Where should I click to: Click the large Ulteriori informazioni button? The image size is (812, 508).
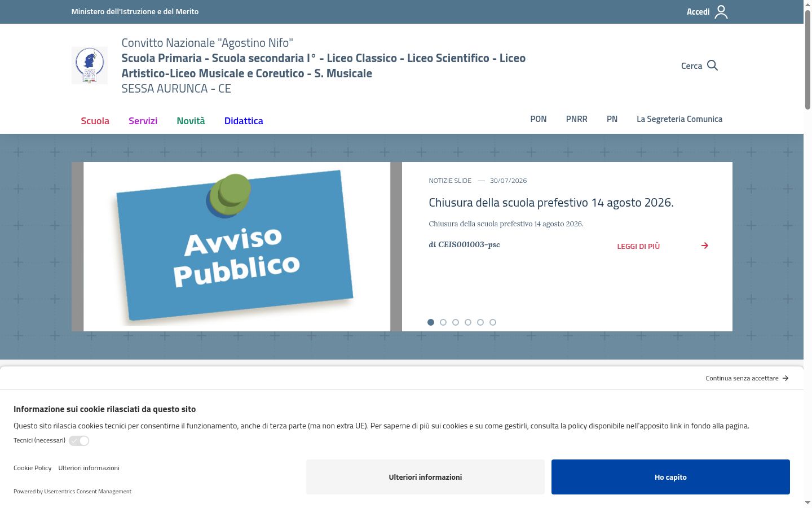tap(425, 477)
